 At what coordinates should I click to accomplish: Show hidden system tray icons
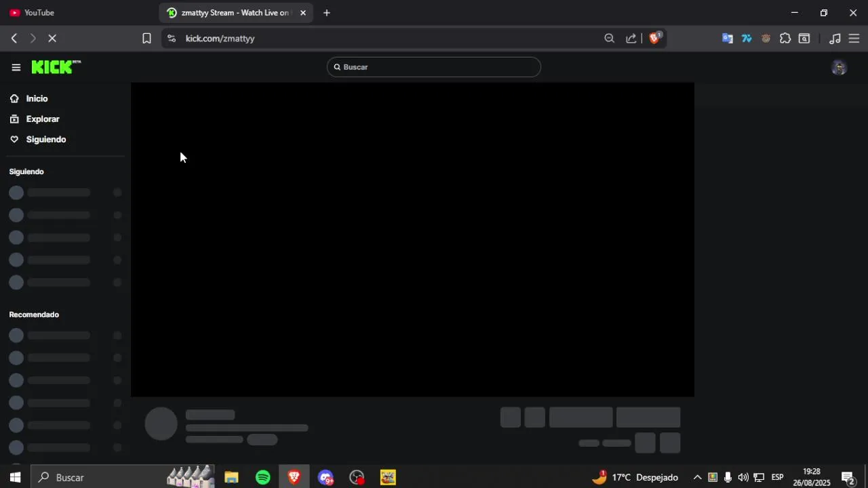[x=697, y=477]
